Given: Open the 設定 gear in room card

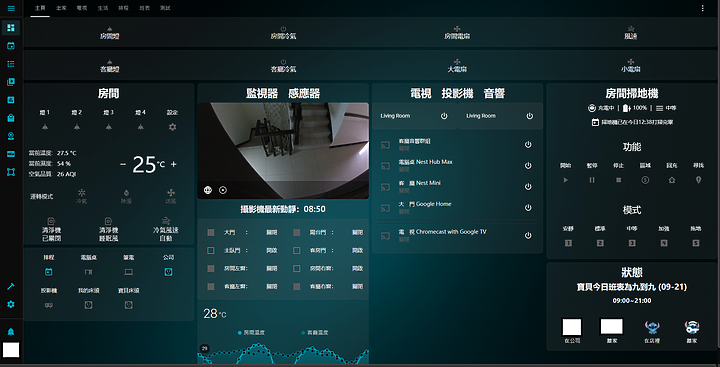Looking at the screenshot, I should (x=173, y=127).
